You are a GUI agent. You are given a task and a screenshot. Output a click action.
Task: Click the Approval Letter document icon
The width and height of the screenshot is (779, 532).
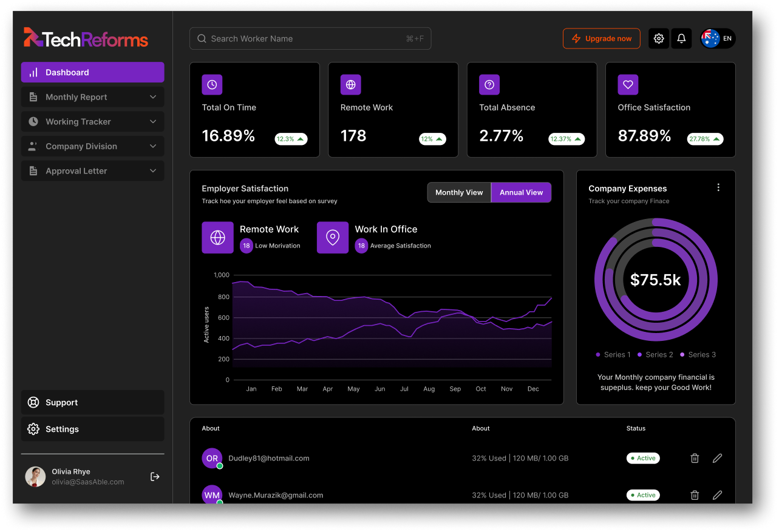[x=33, y=171]
